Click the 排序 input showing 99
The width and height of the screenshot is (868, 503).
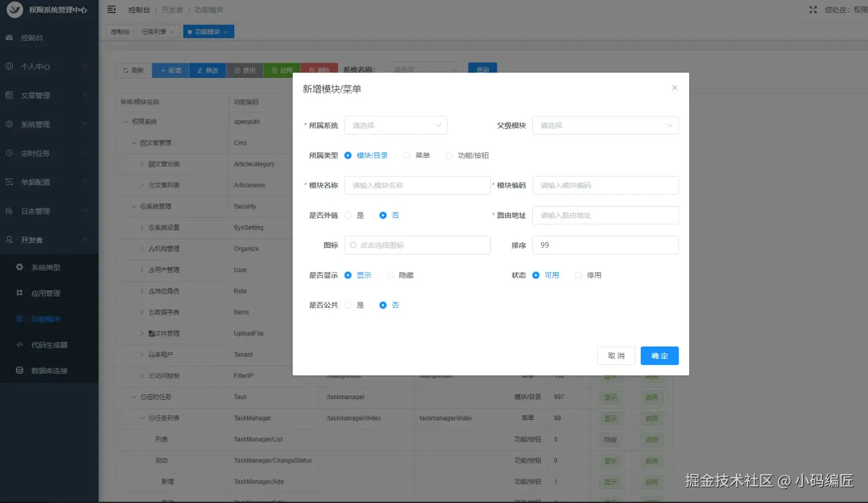(605, 245)
